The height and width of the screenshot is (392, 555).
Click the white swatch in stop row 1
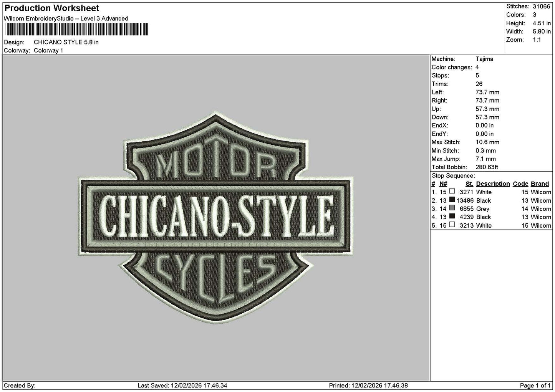pos(452,191)
